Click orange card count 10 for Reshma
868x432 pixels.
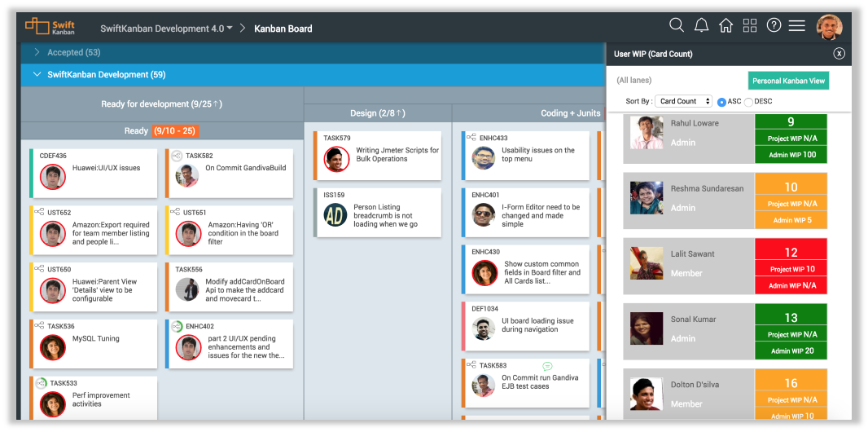click(x=791, y=187)
